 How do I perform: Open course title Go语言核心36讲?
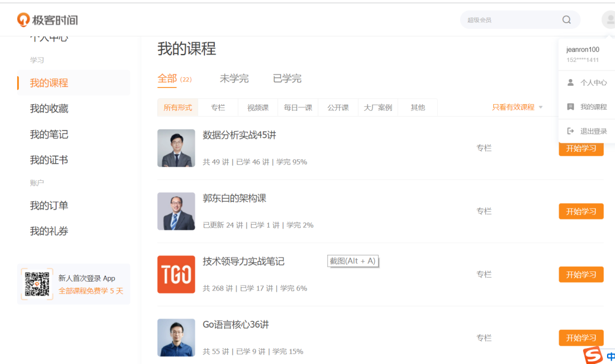click(236, 324)
